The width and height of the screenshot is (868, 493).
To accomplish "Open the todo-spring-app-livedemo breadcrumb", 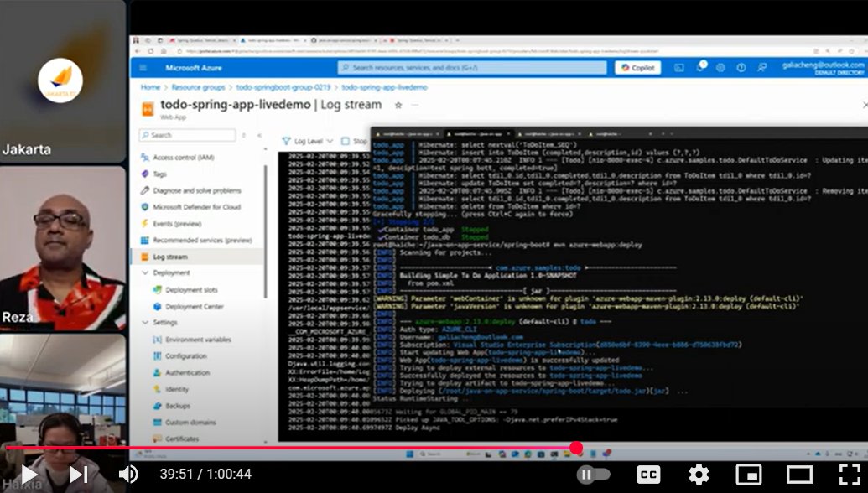I will pyautogui.click(x=384, y=87).
